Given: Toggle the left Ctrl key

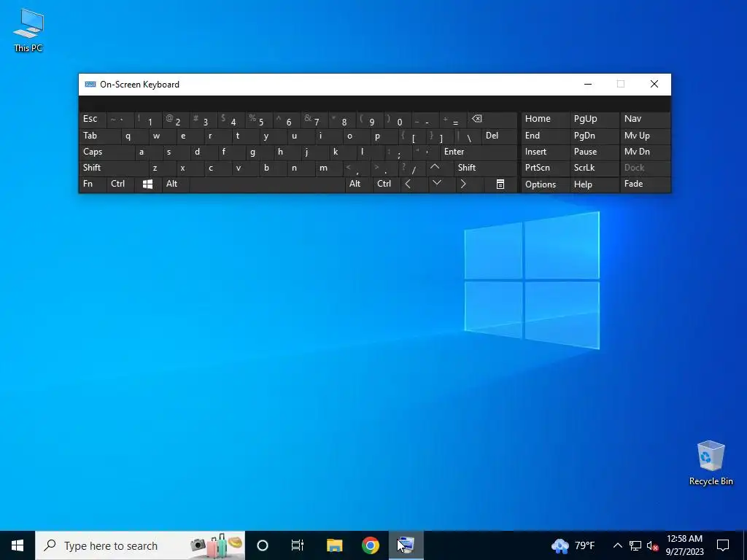Looking at the screenshot, I should (x=120, y=184).
